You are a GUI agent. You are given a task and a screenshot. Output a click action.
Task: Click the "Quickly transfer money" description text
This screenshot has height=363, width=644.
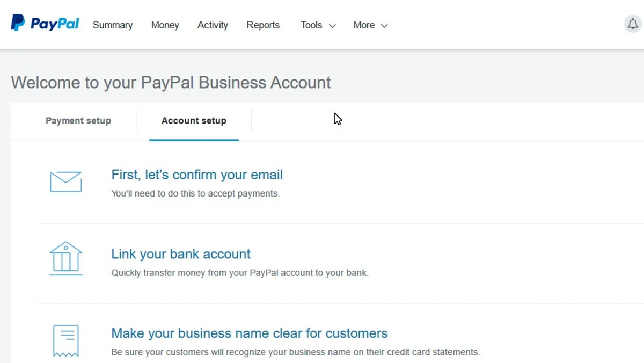pos(239,273)
